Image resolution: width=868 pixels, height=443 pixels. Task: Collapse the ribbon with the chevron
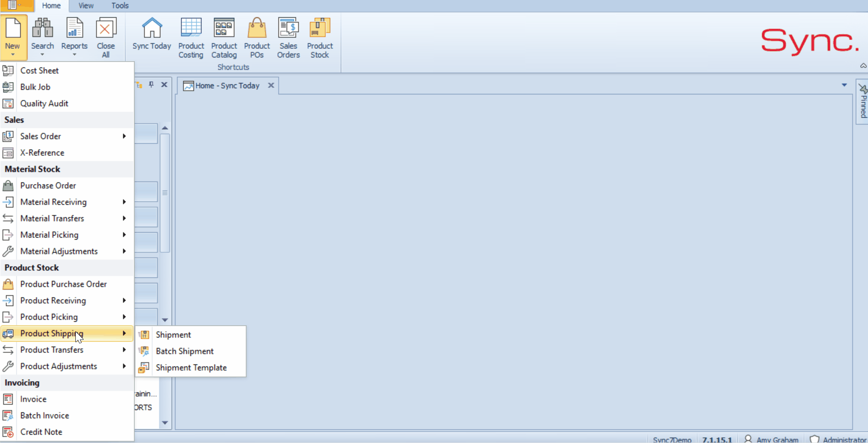click(863, 66)
